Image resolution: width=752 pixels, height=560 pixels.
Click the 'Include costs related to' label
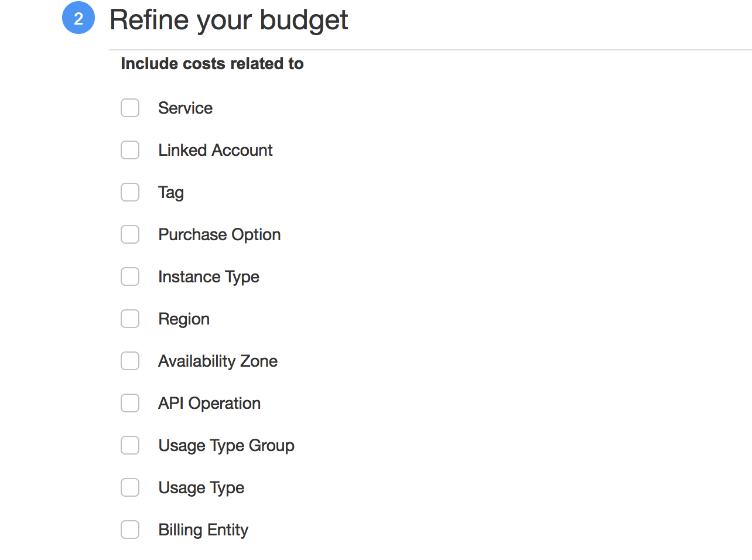tap(212, 63)
